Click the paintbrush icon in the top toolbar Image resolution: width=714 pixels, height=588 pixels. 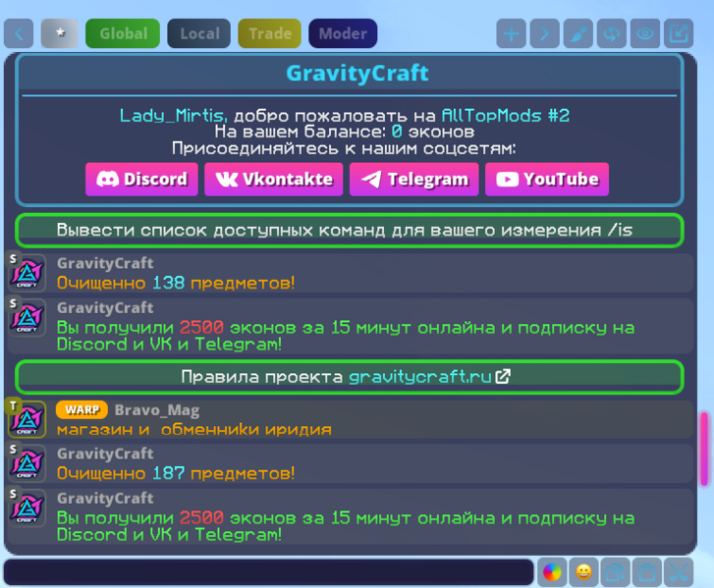577,33
